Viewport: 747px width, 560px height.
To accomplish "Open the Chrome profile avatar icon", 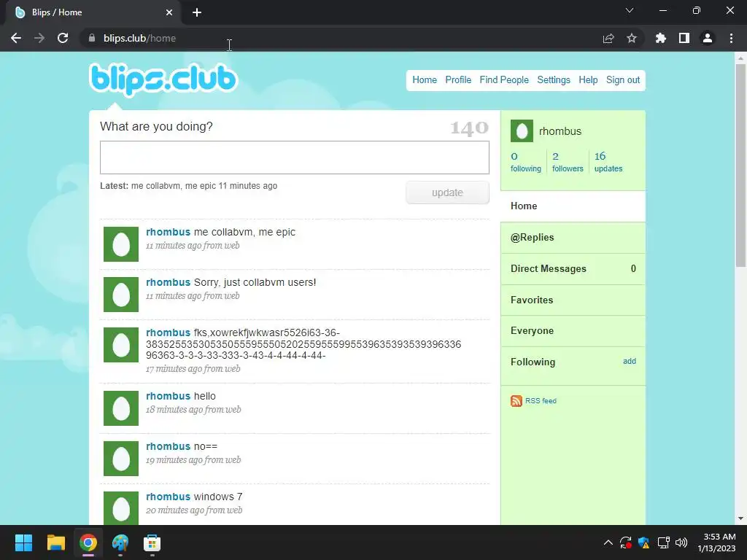I will (708, 38).
